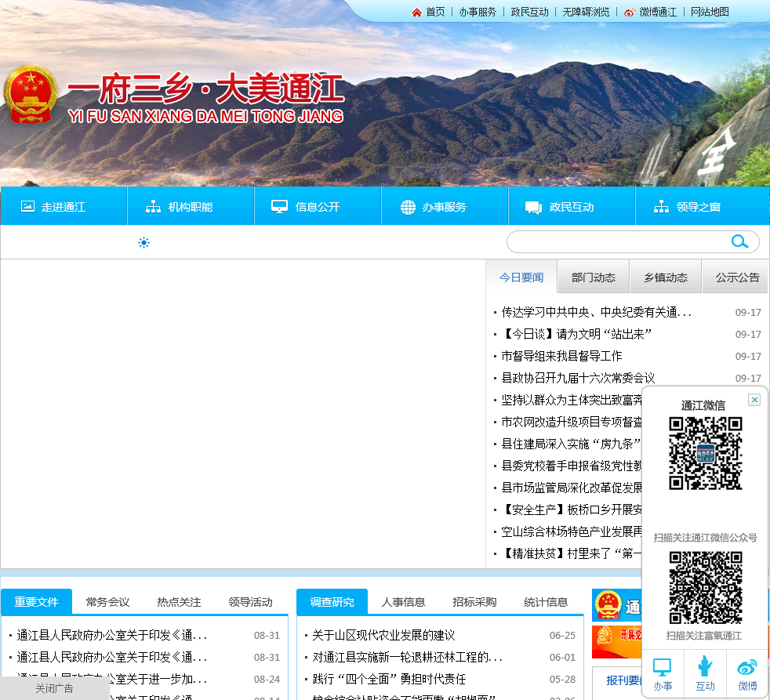Viewport: 770px width, 700px height.
Task: Switch to the 招标采购 tab
Action: coord(474,602)
